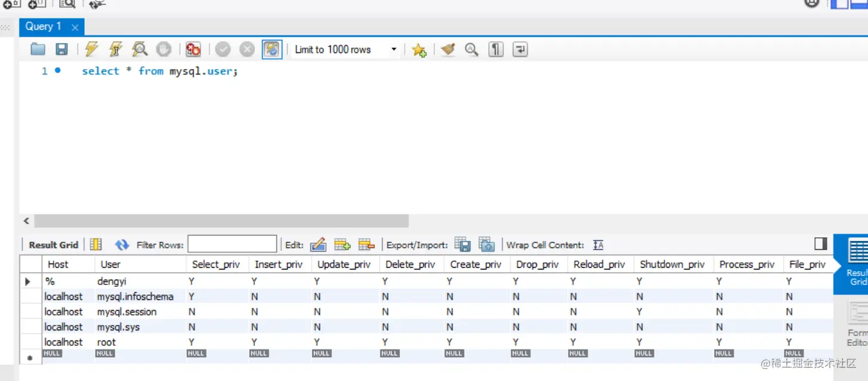Add query to favorites star icon
Viewport: 868px width, 381px height.
(x=419, y=49)
